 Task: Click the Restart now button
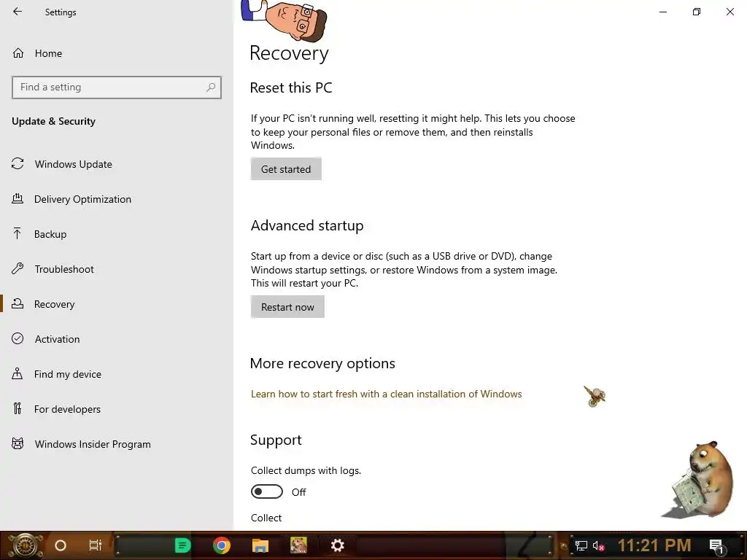(287, 307)
